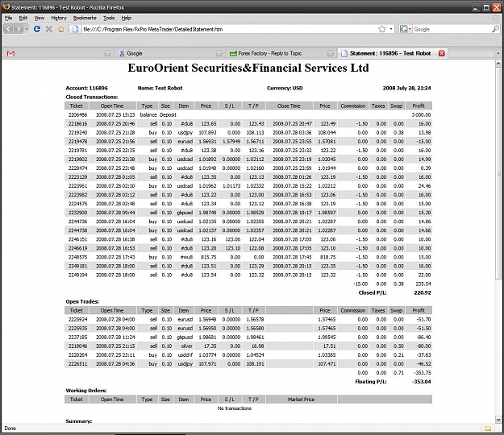This screenshot has width=504, height=435.
Task: Click the status bar icon at bottom right
Action: click(x=488, y=429)
